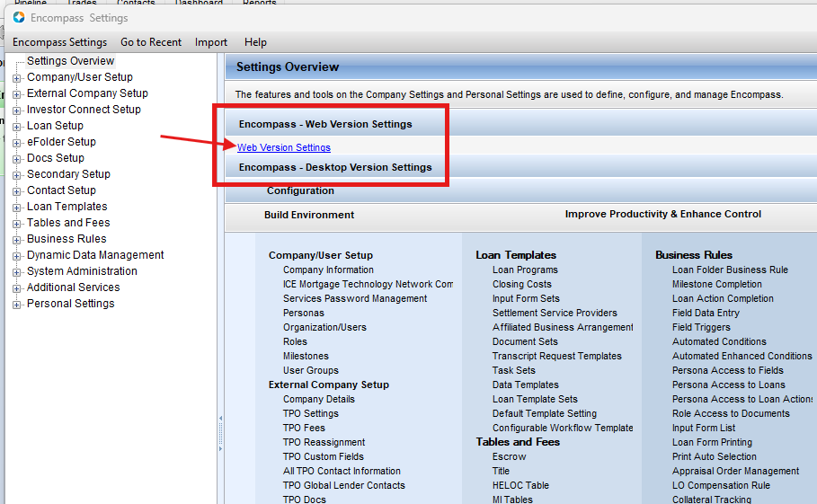
Task: Open Appraisal Order Management link
Action: coord(735,471)
